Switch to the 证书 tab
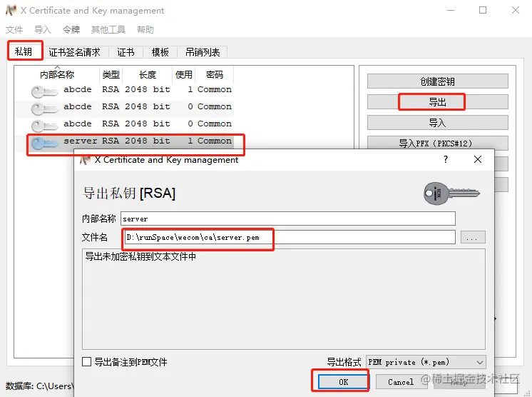 pos(126,52)
